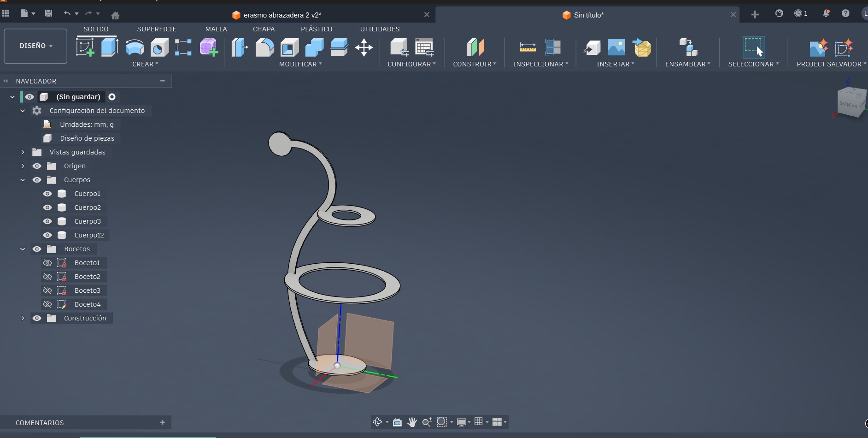Screen dimensions: 868x438
Task: Click the Home icon in title bar
Action: click(116, 15)
